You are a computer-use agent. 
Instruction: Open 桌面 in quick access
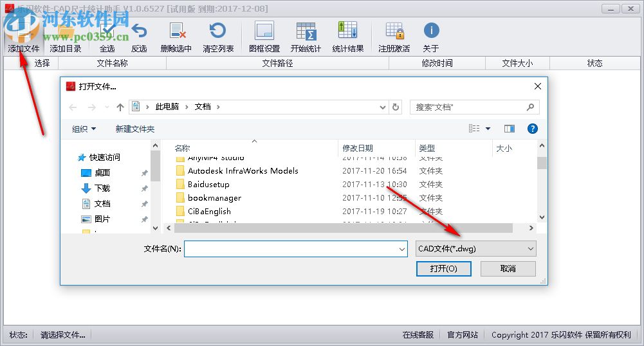click(x=102, y=173)
